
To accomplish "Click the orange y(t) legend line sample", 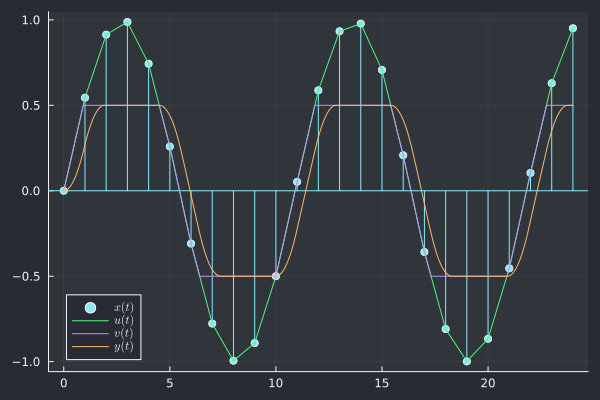I will (x=90, y=346).
